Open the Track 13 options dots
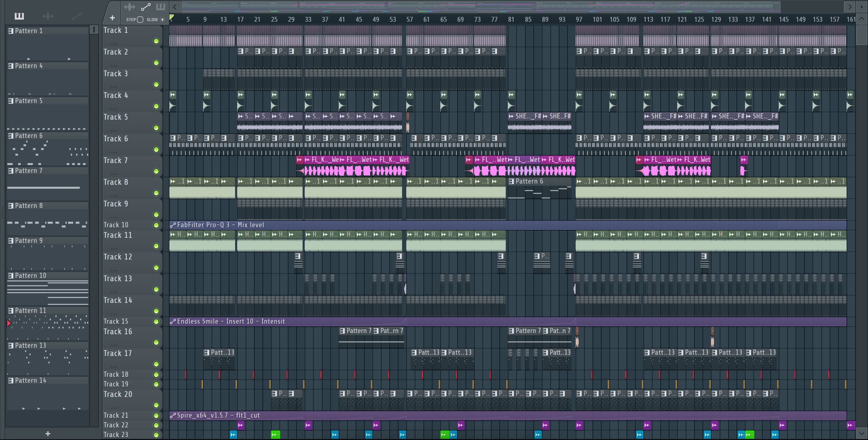The width and height of the screenshot is (868, 440). 114,292
